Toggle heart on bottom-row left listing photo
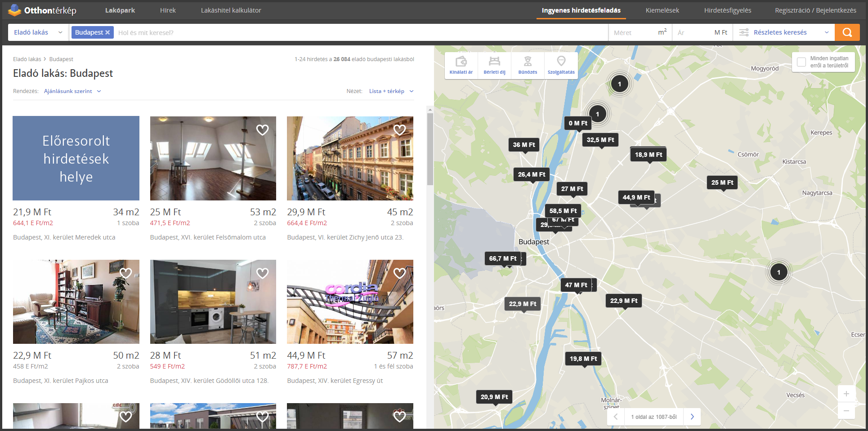This screenshot has height=431, width=868. click(x=125, y=416)
